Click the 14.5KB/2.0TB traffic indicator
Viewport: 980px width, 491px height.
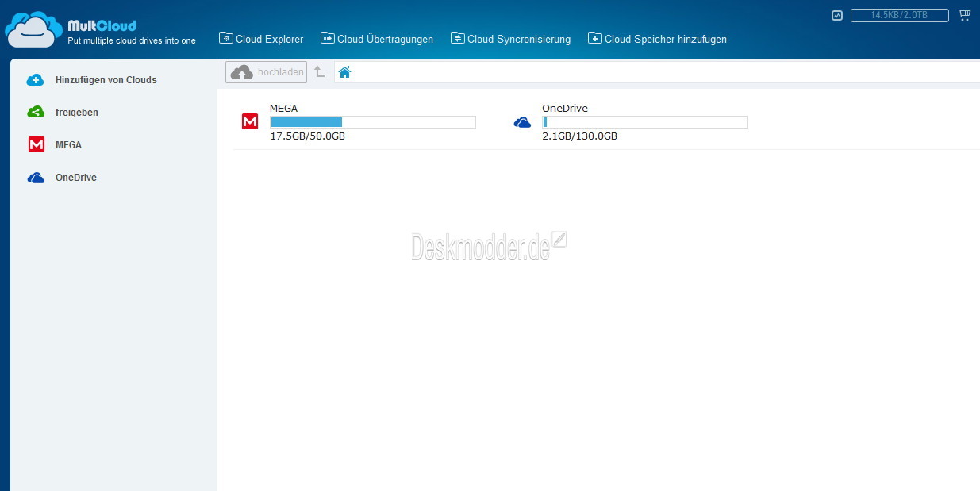pyautogui.click(x=899, y=15)
